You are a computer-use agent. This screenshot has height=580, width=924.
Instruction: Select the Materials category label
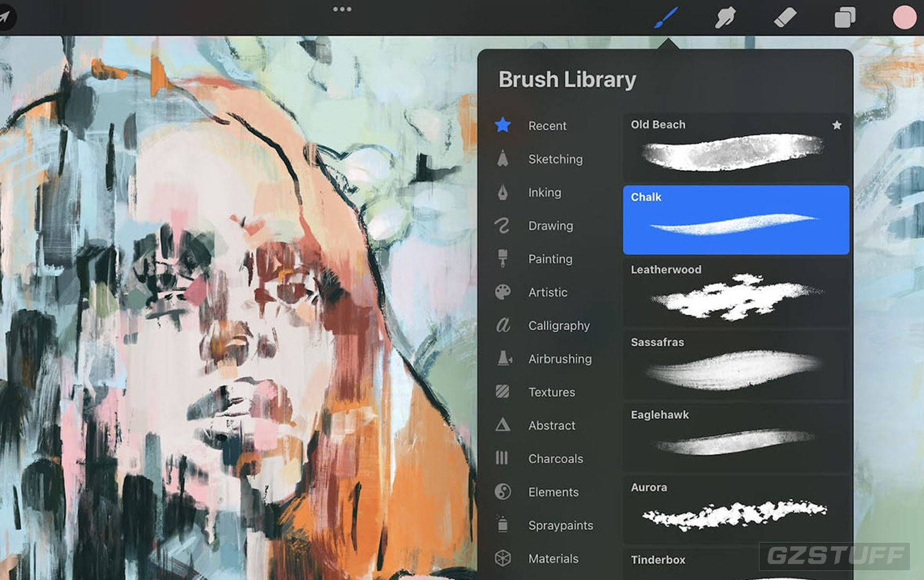pyautogui.click(x=554, y=559)
